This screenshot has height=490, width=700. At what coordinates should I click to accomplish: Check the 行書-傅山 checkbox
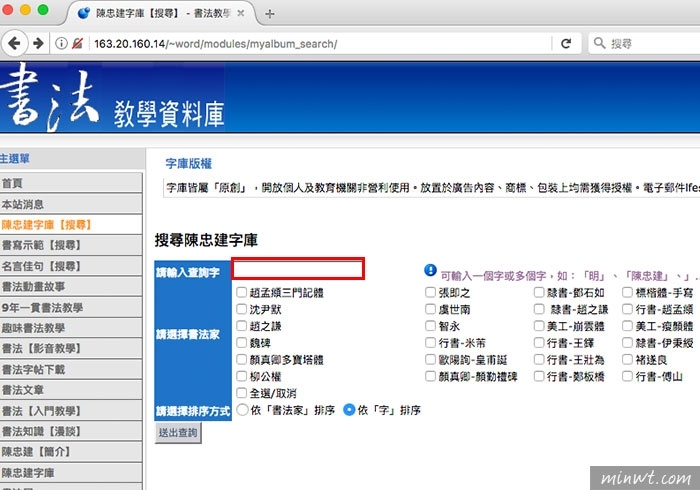tap(627, 376)
